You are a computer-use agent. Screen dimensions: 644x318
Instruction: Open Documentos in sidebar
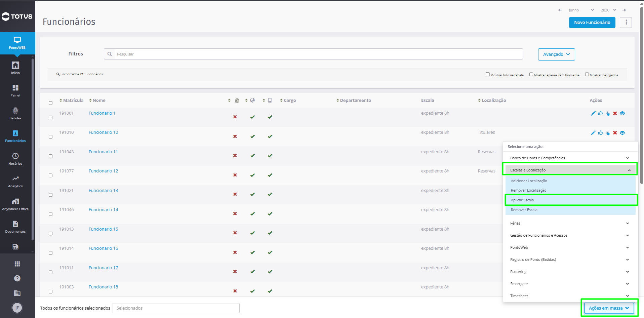click(x=15, y=227)
